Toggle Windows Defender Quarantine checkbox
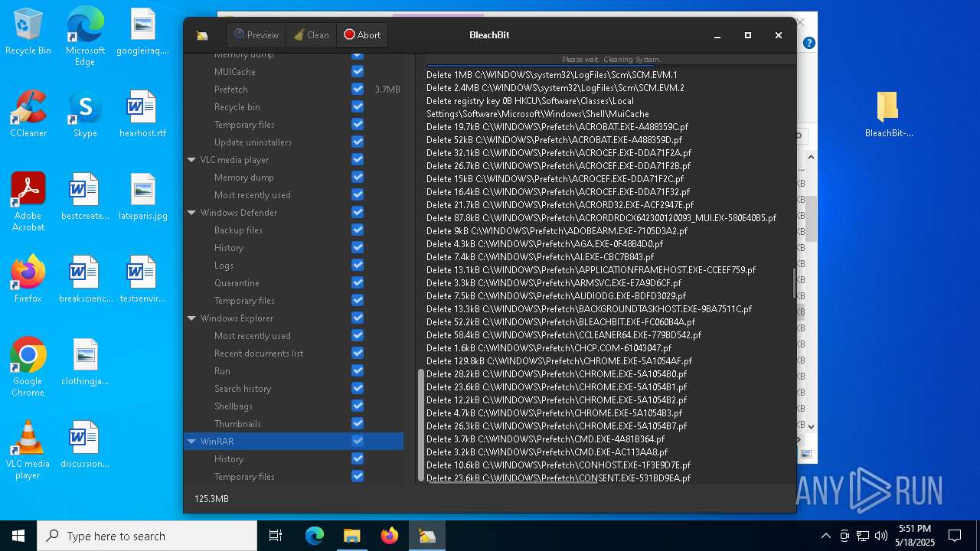This screenshot has height=551, width=980. (x=358, y=282)
